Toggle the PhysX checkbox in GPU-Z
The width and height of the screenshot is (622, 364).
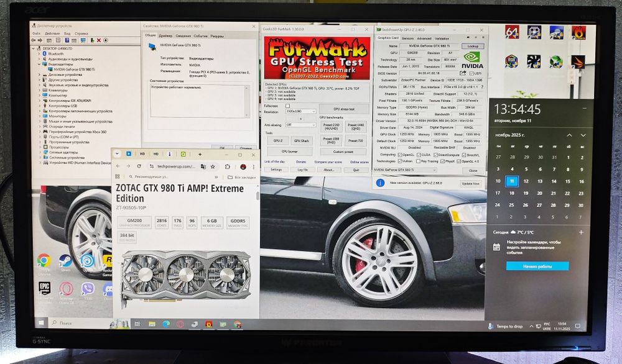click(442, 162)
